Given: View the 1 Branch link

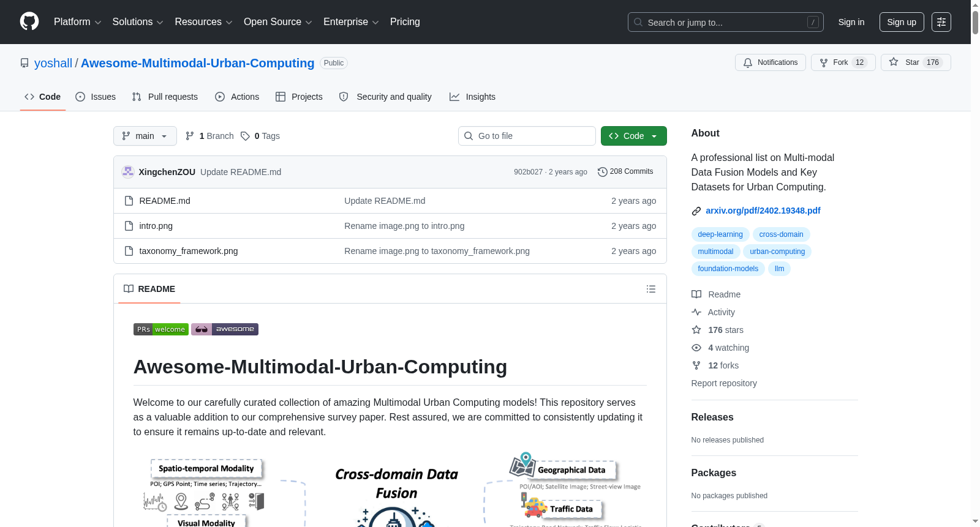Looking at the screenshot, I should (209, 136).
